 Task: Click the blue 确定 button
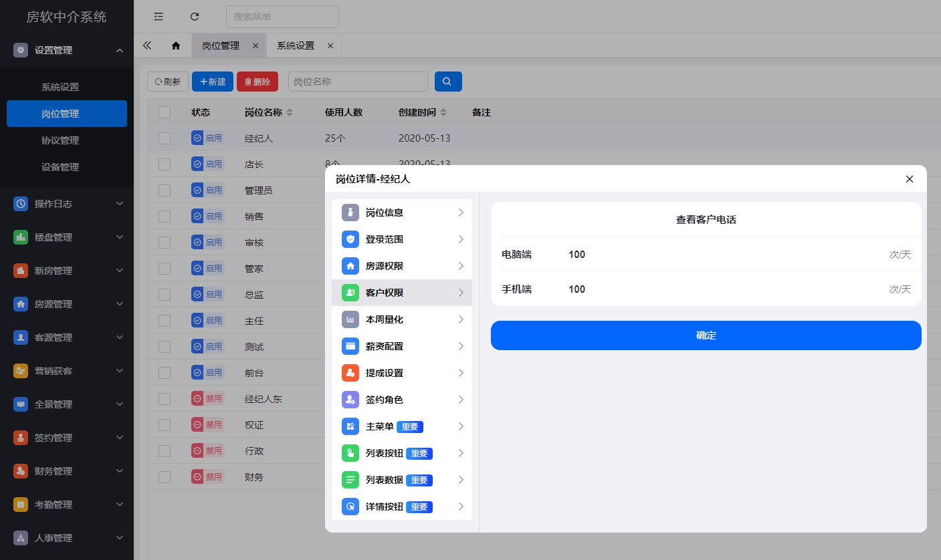coord(706,335)
